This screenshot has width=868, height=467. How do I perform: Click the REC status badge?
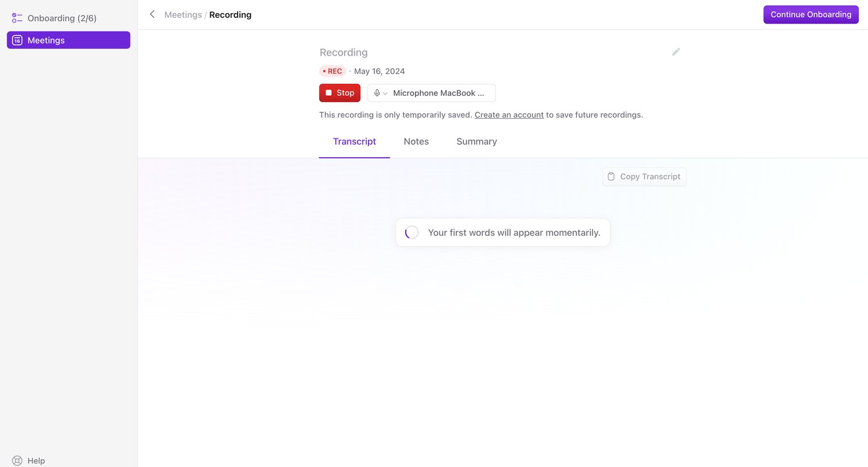coord(332,71)
